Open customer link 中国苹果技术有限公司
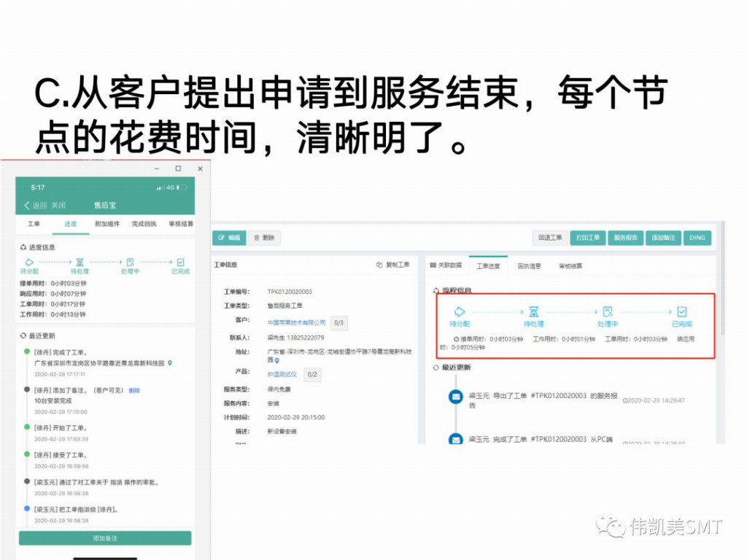Image resolution: width=747 pixels, height=560 pixels. (296, 322)
